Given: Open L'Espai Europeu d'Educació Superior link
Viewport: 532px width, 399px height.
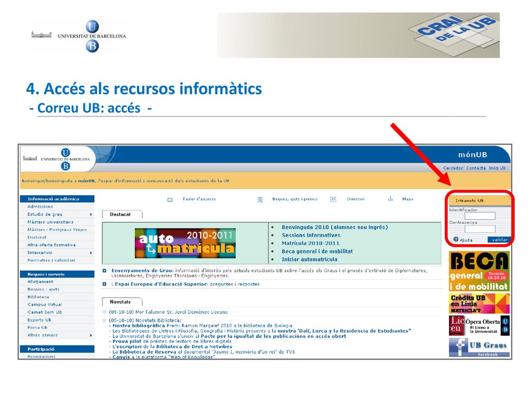Looking at the screenshot, I should click(x=159, y=284).
